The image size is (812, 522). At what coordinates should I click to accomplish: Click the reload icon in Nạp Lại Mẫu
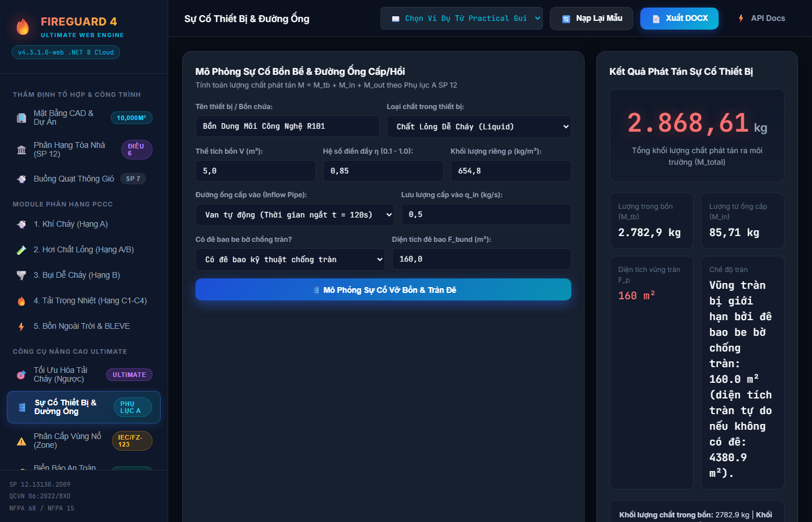point(566,19)
